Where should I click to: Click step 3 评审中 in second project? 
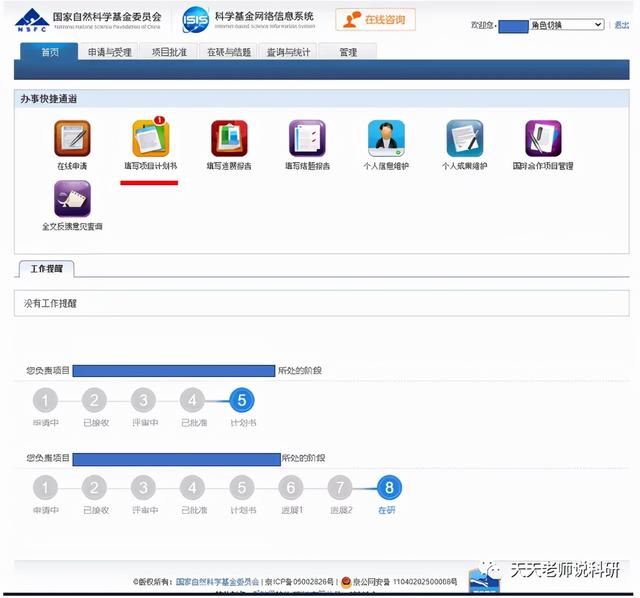coord(143,488)
